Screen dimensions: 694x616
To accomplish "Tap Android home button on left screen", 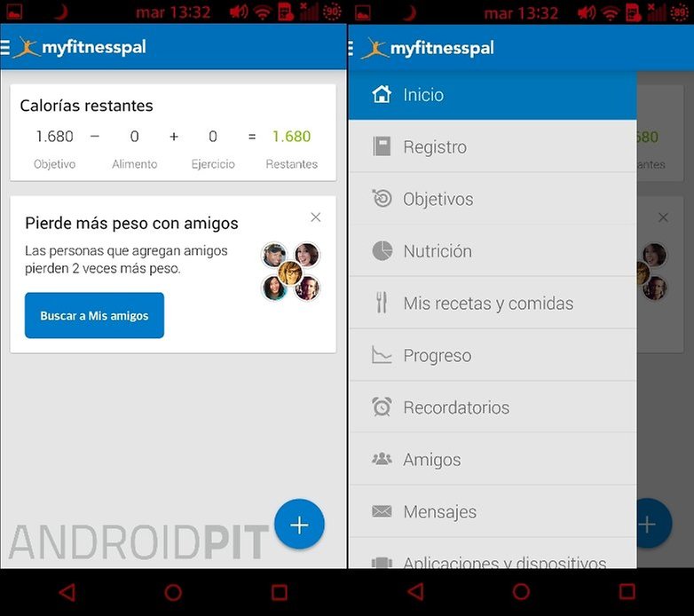I will click(x=173, y=592).
